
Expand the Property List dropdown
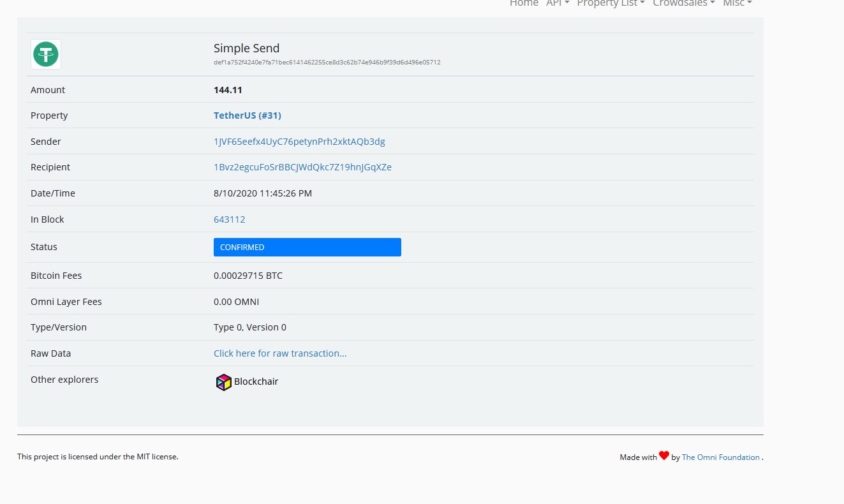(x=611, y=3)
